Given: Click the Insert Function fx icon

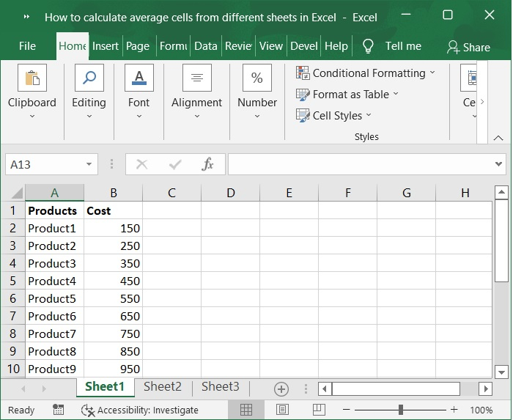Looking at the screenshot, I should pyautogui.click(x=208, y=164).
